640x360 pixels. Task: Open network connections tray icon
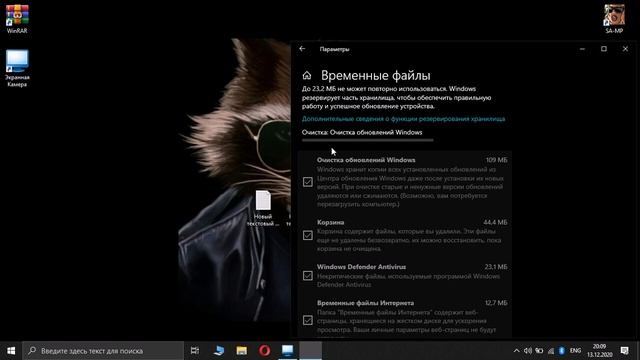(551, 351)
